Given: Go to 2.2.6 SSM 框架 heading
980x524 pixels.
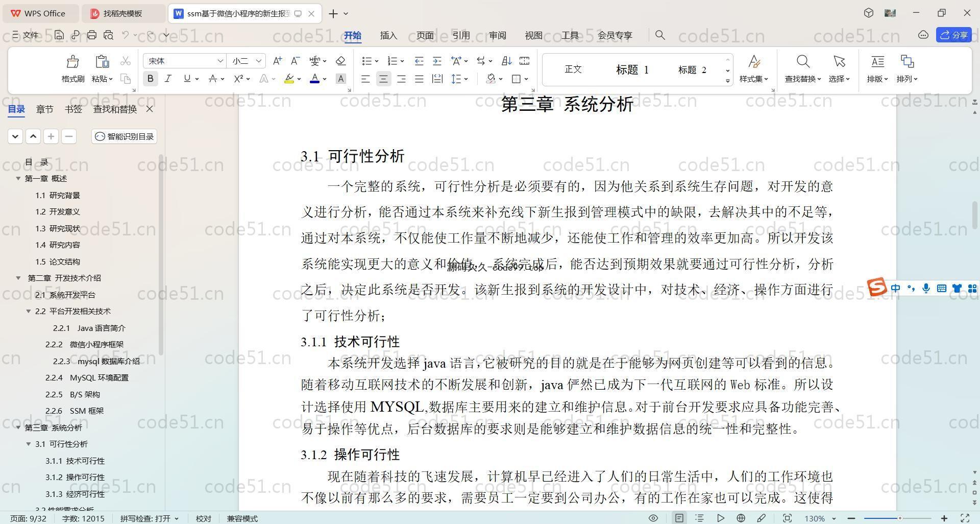Looking at the screenshot, I should 75,411.
